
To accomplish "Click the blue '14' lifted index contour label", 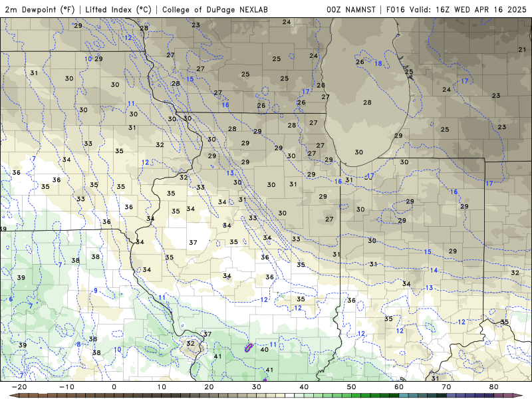I will pyautogui.click(x=434, y=271).
